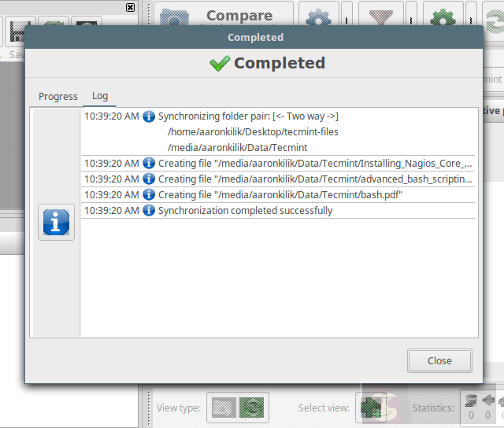Close the Completed dialog with Close button
Viewport: 504px width, 428px height.
click(439, 360)
